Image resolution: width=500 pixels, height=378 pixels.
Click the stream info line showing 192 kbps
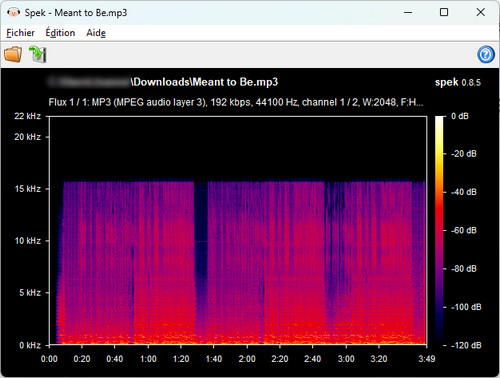[x=236, y=102]
